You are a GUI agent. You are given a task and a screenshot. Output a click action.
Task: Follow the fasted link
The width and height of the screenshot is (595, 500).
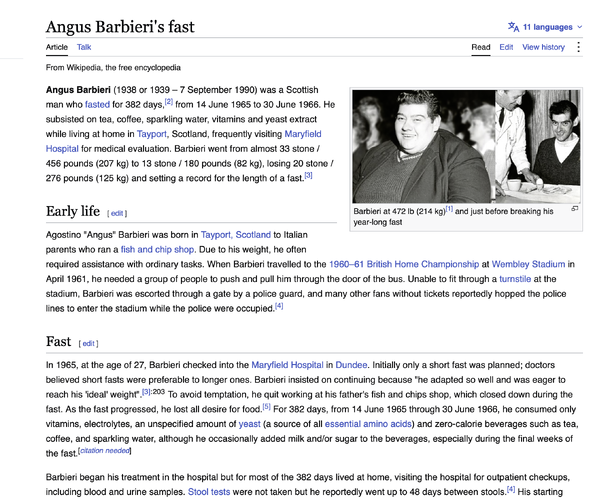pyautogui.click(x=98, y=104)
